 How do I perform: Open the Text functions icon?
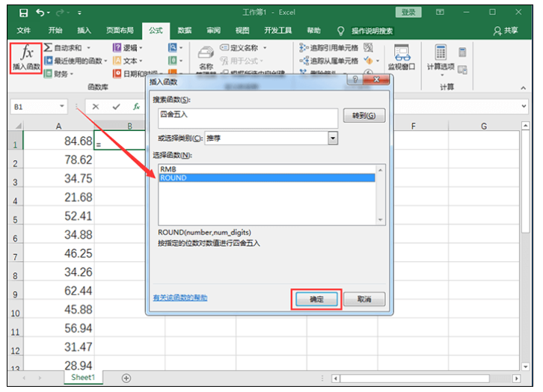tap(117, 61)
